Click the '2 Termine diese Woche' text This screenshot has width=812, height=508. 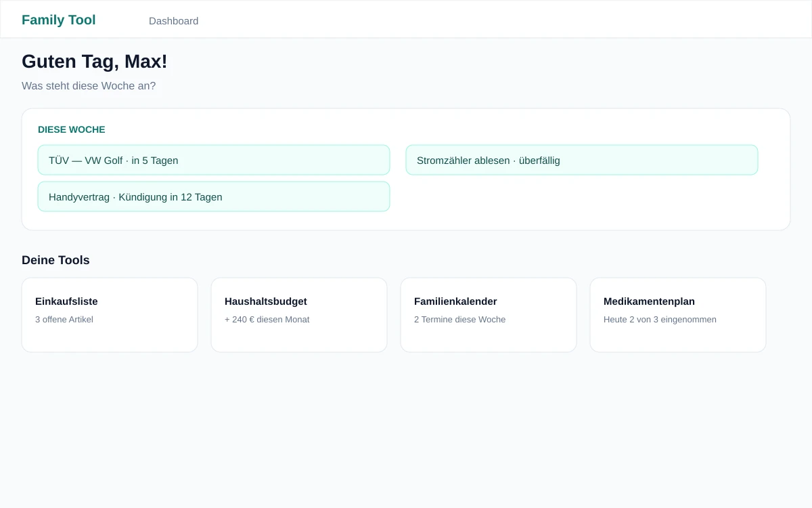click(459, 320)
